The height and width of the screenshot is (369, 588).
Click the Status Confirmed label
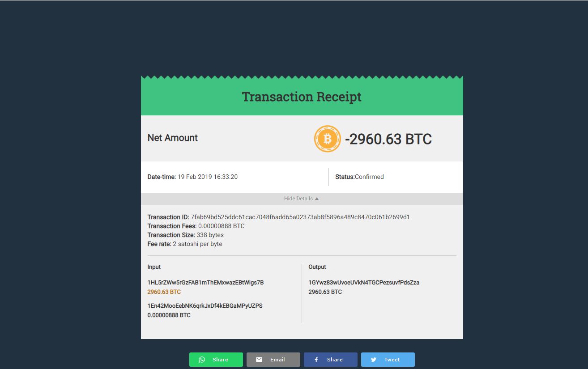pos(359,177)
